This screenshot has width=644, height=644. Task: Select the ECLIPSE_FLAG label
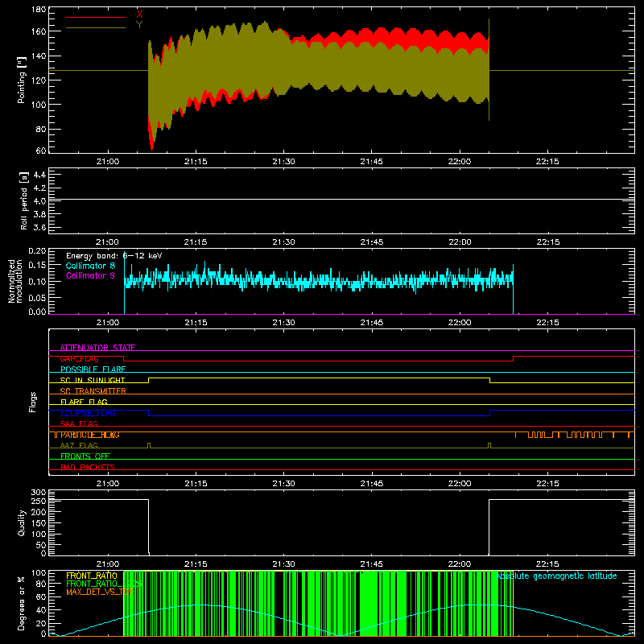(88, 413)
